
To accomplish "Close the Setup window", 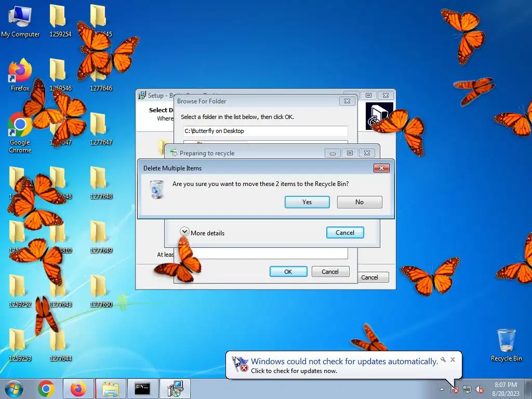I will click(386, 96).
